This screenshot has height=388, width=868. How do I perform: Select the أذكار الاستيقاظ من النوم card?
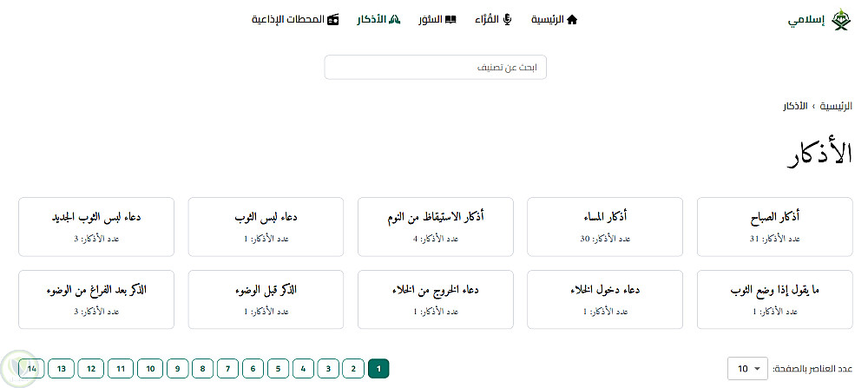click(x=436, y=227)
